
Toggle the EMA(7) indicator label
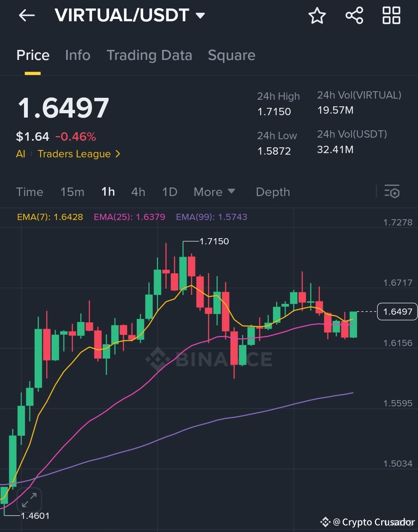[50, 217]
